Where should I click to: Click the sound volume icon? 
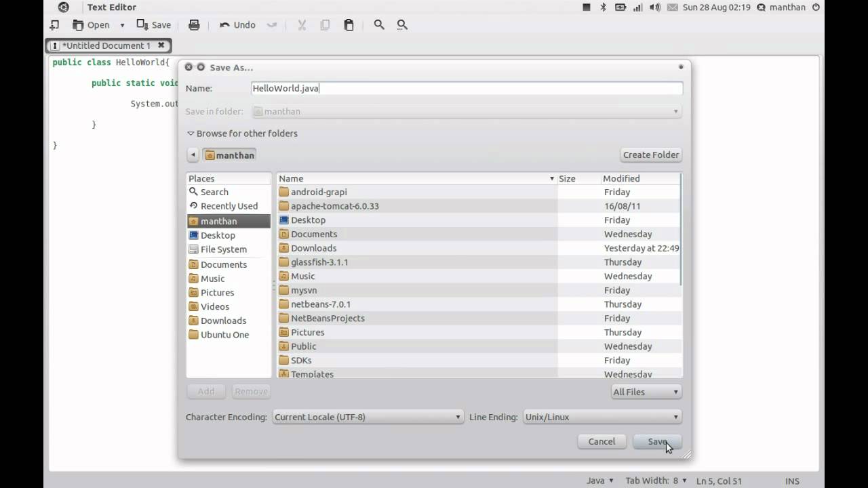[x=654, y=7]
